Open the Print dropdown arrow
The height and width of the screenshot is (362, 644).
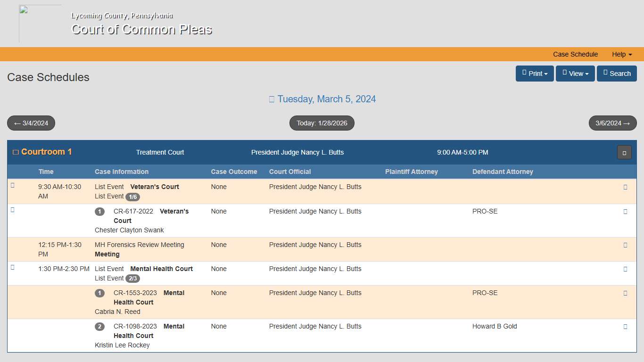[x=545, y=74]
